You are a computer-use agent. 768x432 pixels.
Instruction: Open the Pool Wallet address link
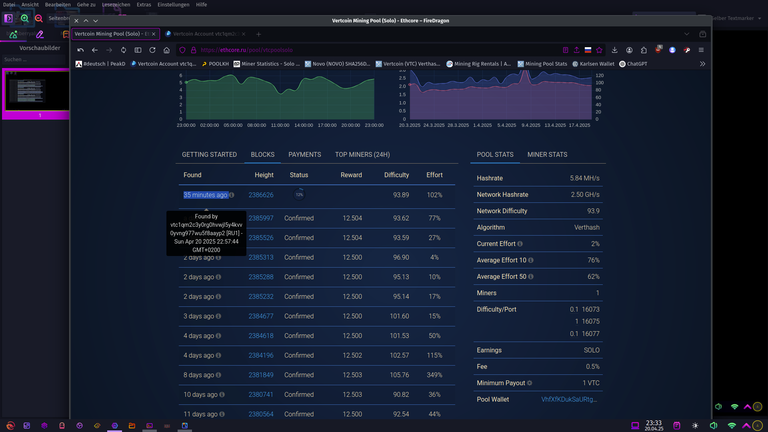click(569, 400)
